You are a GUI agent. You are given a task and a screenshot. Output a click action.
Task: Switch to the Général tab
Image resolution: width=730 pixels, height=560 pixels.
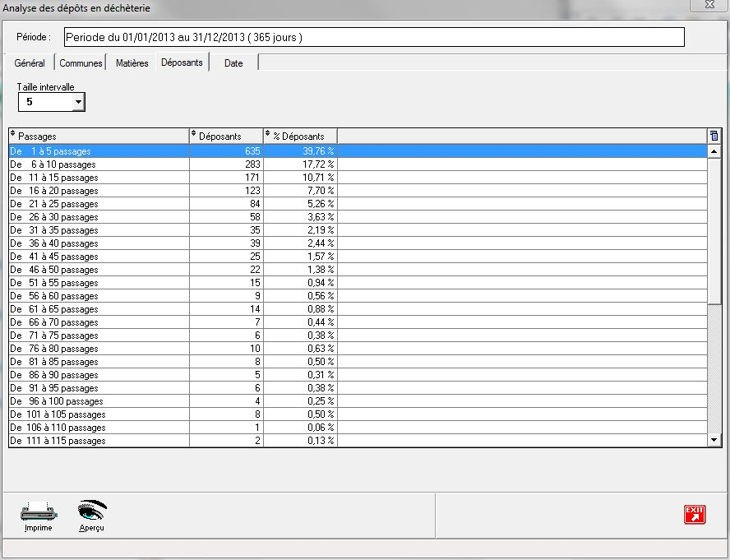pos(30,63)
